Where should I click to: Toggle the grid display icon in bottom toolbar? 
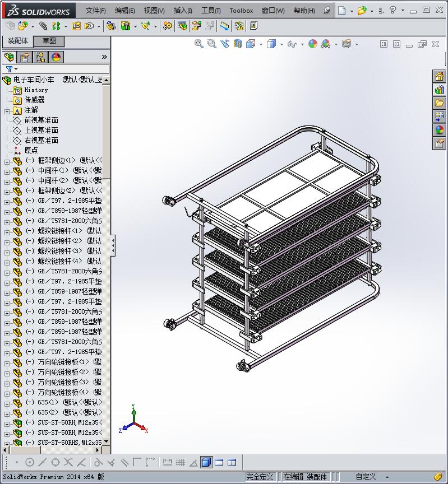coord(181,462)
